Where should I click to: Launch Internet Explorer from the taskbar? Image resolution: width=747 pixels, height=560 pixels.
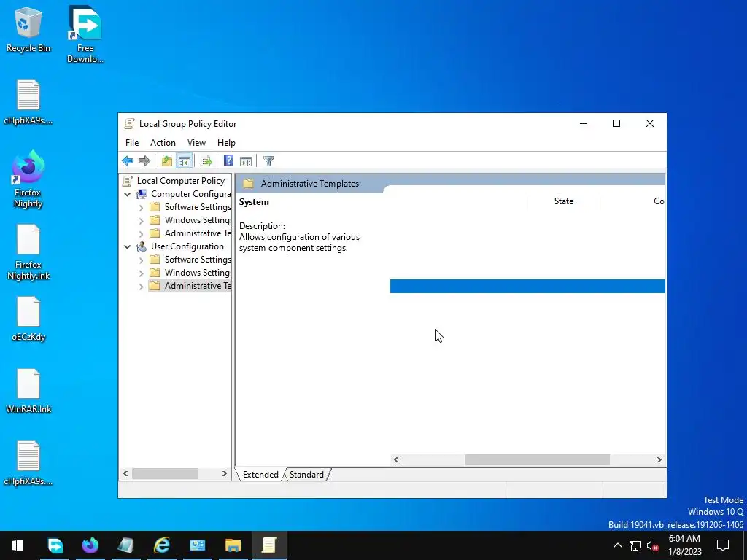tap(162, 545)
